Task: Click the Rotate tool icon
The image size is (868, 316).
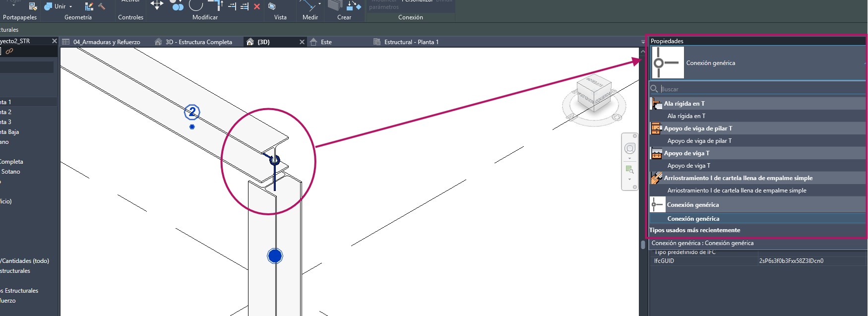Action: 196,5
